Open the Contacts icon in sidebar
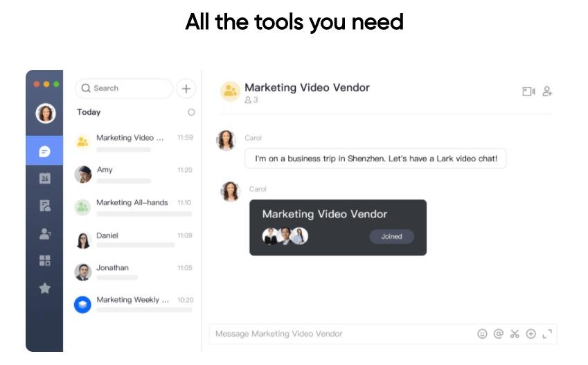Image resolution: width=588 pixels, height=365 pixels. point(44,233)
